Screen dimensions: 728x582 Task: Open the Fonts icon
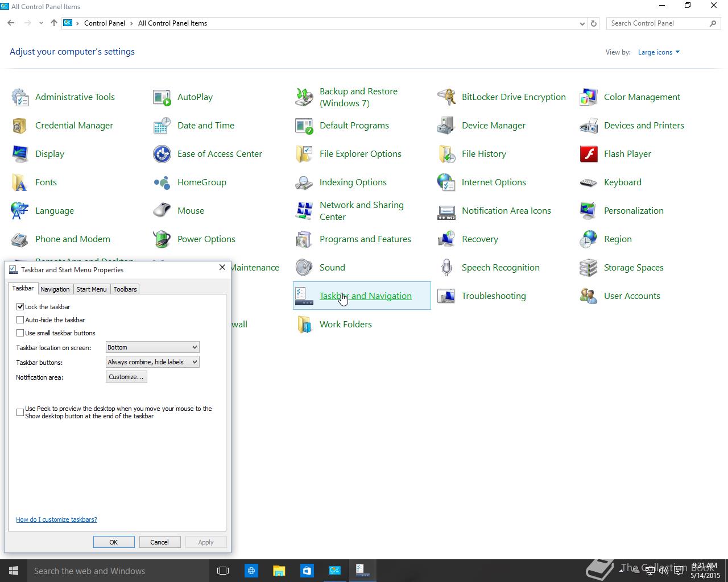[x=20, y=182]
